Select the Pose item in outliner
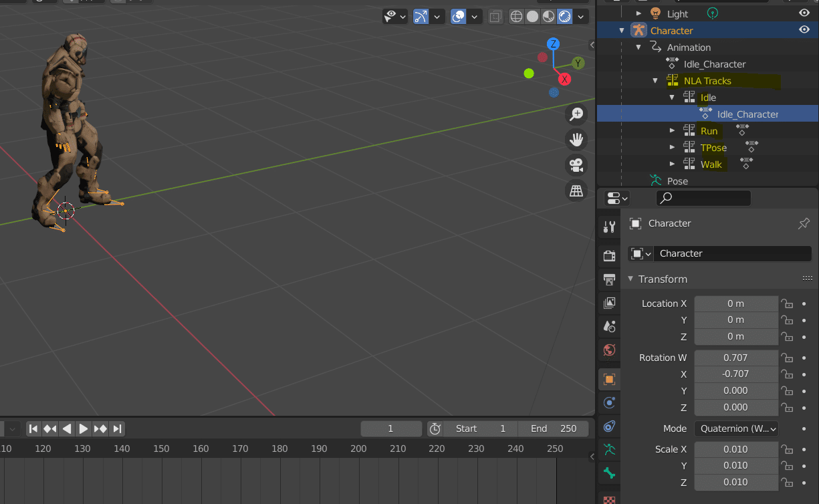Viewport: 819px width, 504px height. (677, 181)
